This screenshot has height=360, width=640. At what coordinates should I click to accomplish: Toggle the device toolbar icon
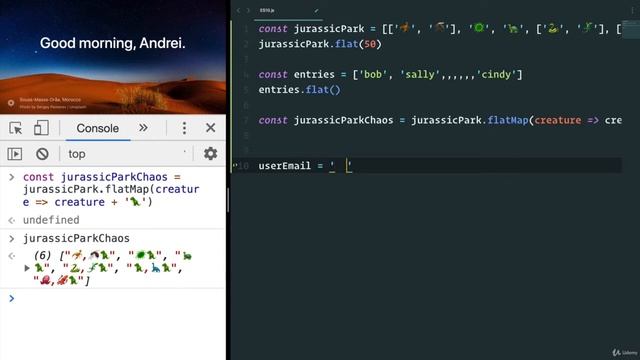tap(41, 128)
